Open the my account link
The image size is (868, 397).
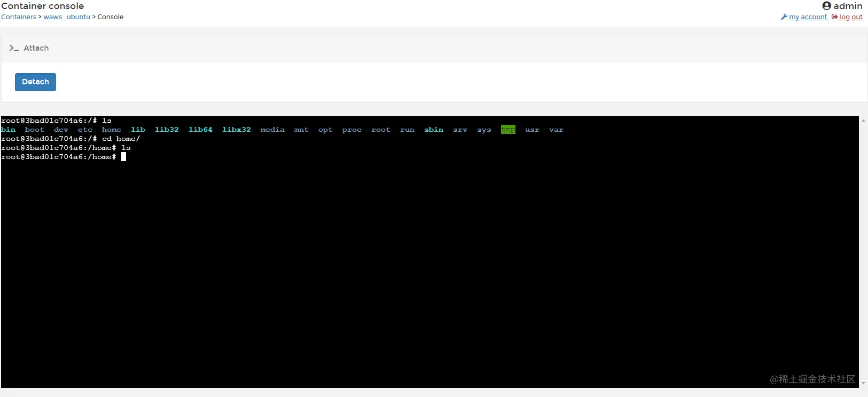pos(808,17)
